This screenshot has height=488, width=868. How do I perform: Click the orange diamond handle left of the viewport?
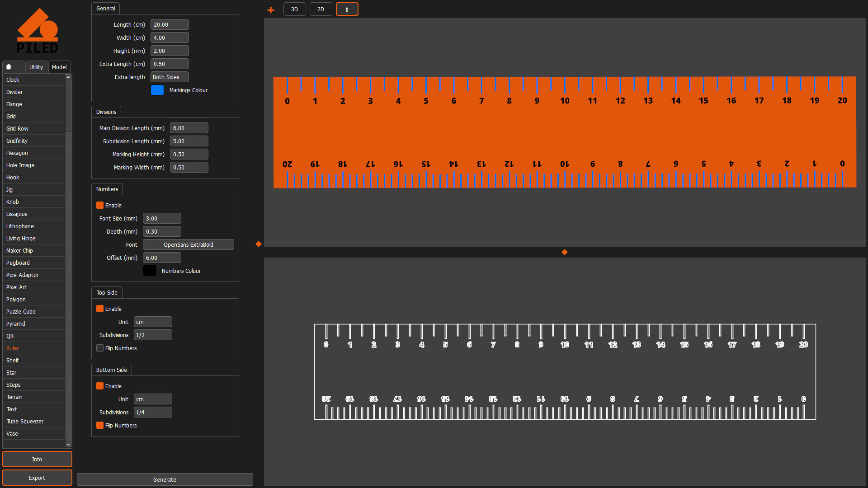259,244
